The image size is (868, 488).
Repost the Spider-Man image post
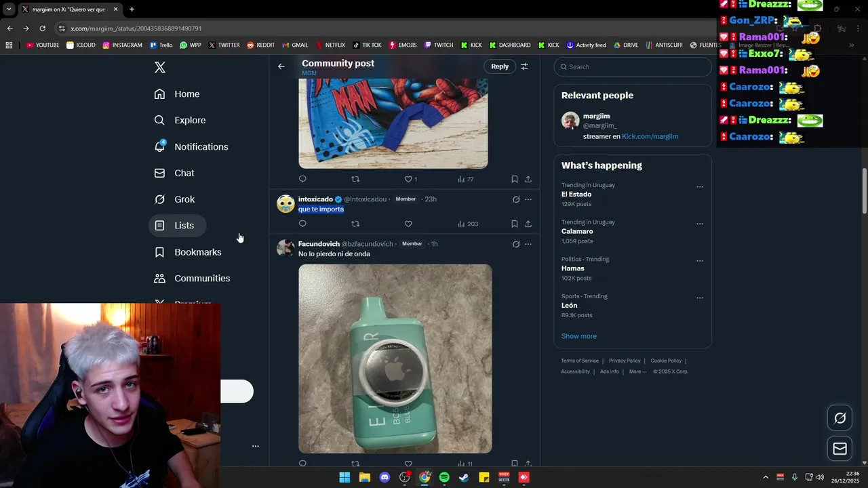point(355,179)
